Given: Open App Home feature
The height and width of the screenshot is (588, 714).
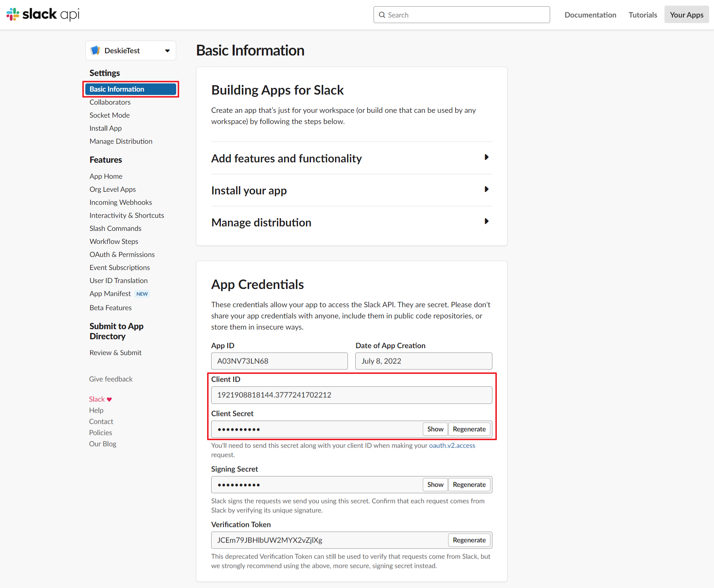Looking at the screenshot, I should (x=106, y=176).
